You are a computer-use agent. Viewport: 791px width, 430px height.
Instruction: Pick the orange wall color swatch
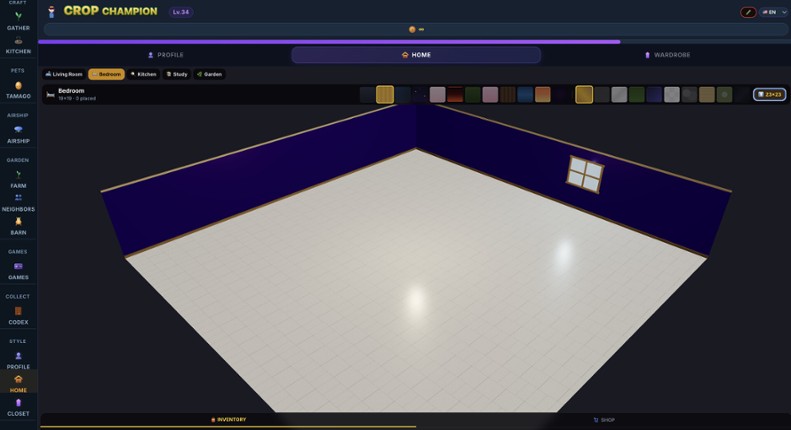click(x=542, y=95)
